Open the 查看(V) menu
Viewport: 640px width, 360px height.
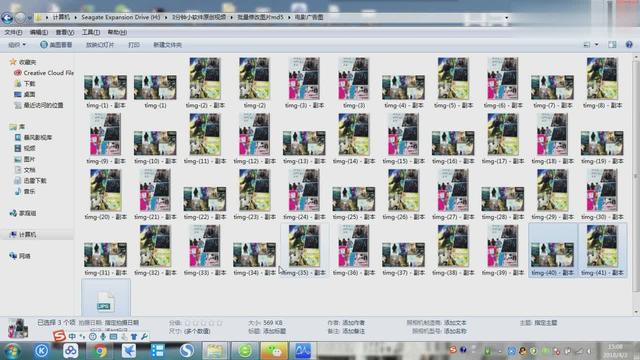click(x=64, y=32)
